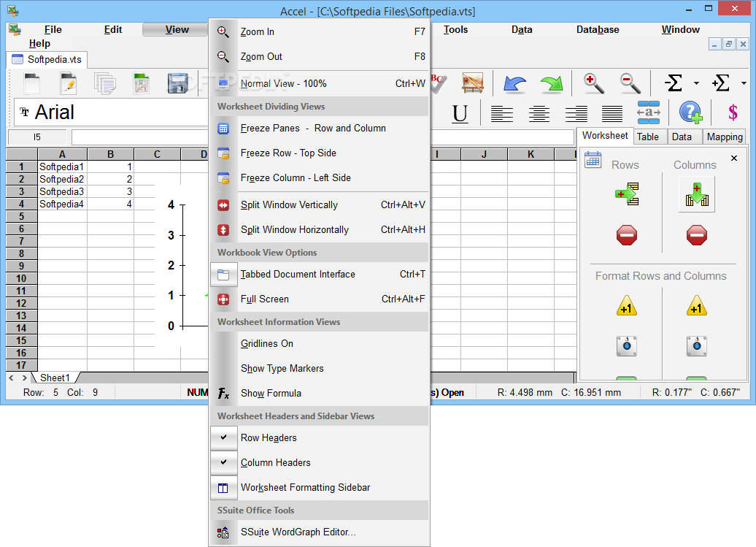Click the toolbar zoom out magnifier with minus
Viewport: 756px width, 547px height.
tap(630, 83)
